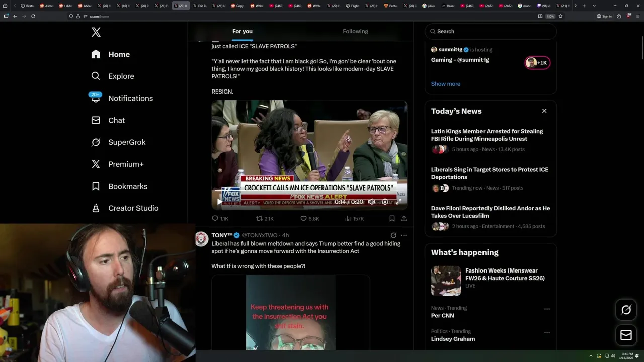This screenshot has width=644, height=362.
Task: Open more options on TONY's post
Action: (404, 235)
